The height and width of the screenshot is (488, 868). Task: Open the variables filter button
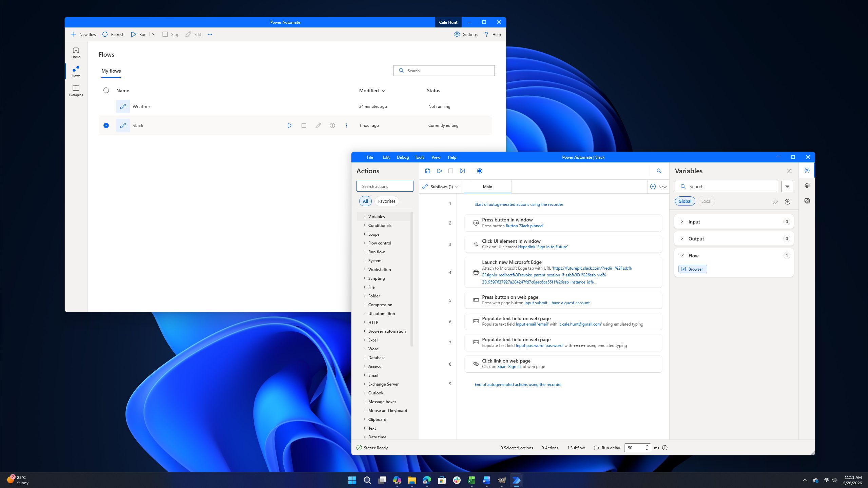coord(787,187)
